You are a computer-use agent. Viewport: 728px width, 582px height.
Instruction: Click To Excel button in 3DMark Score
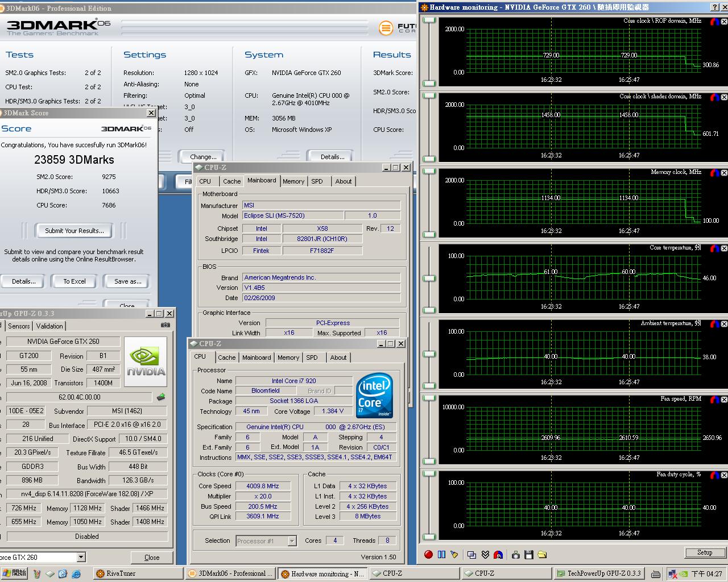[x=75, y=281]
